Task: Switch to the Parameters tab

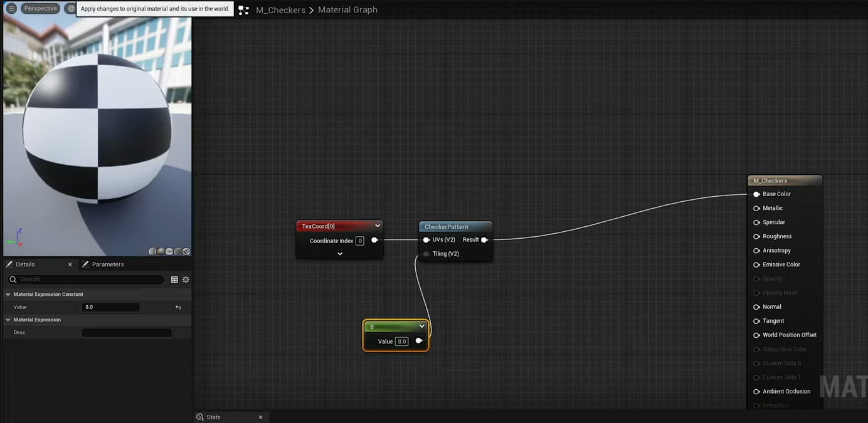Action: click(x=107, y=264)
